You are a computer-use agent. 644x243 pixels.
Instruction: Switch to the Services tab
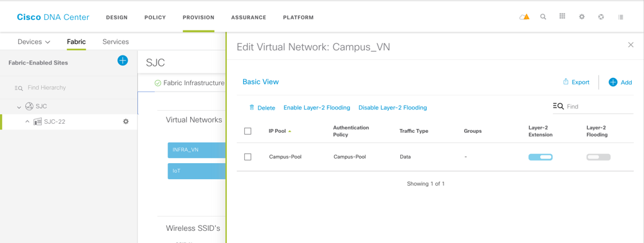[x=115, y=42]
